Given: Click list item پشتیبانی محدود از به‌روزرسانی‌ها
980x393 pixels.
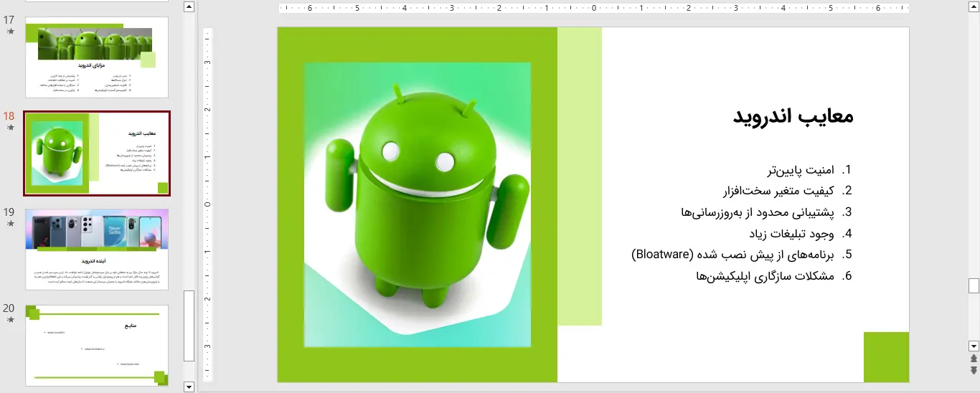Looking at the screenshot, I should 758,212.
